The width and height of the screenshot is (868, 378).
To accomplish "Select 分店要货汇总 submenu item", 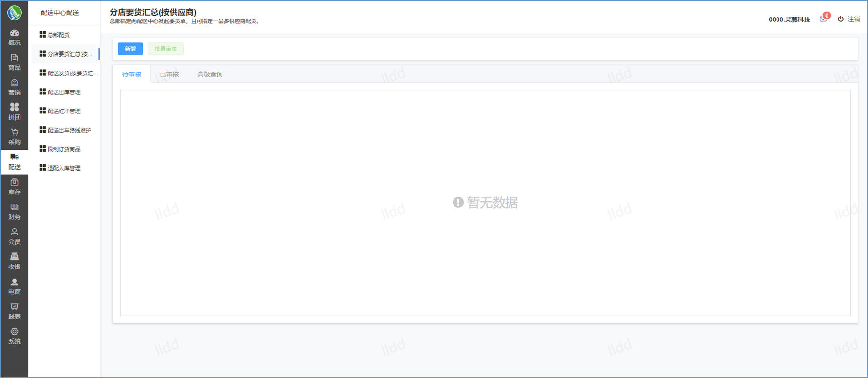I will pyautogui.click(x=66, y=54).
